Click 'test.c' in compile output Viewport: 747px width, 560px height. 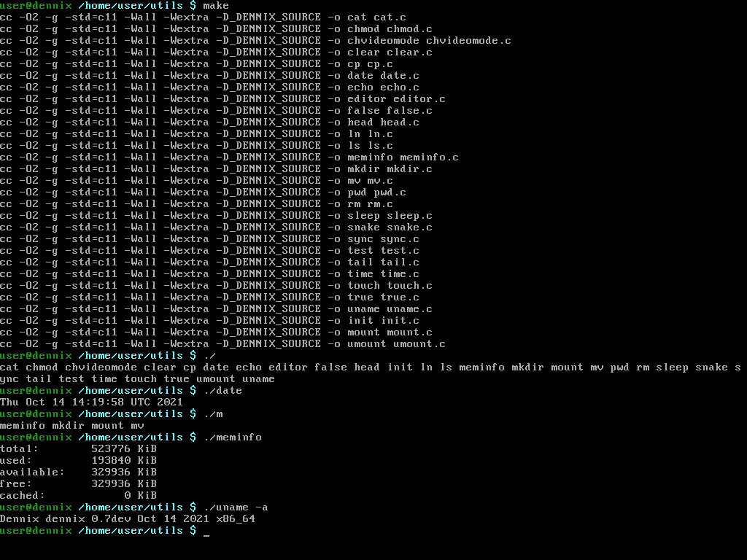(x=400, y=251)
